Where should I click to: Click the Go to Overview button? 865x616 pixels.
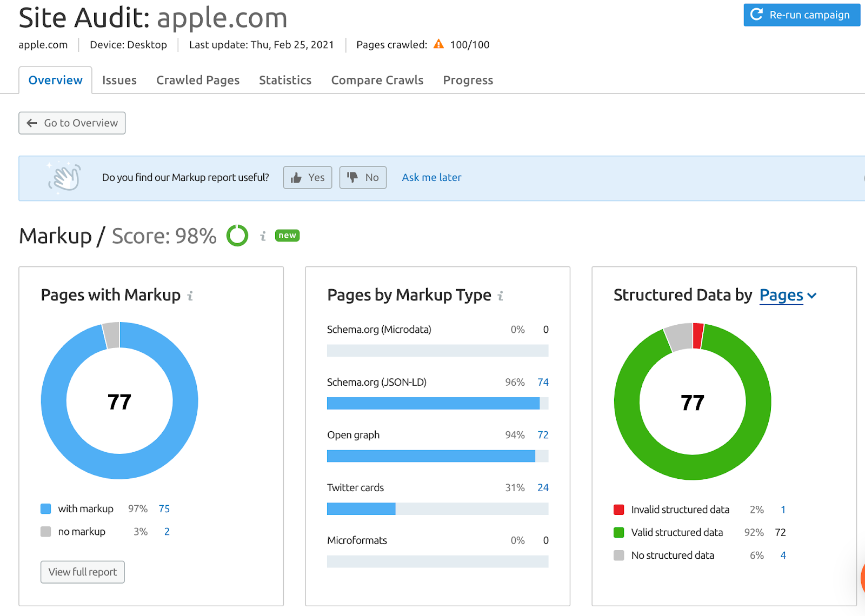click(x=72, y=123)
